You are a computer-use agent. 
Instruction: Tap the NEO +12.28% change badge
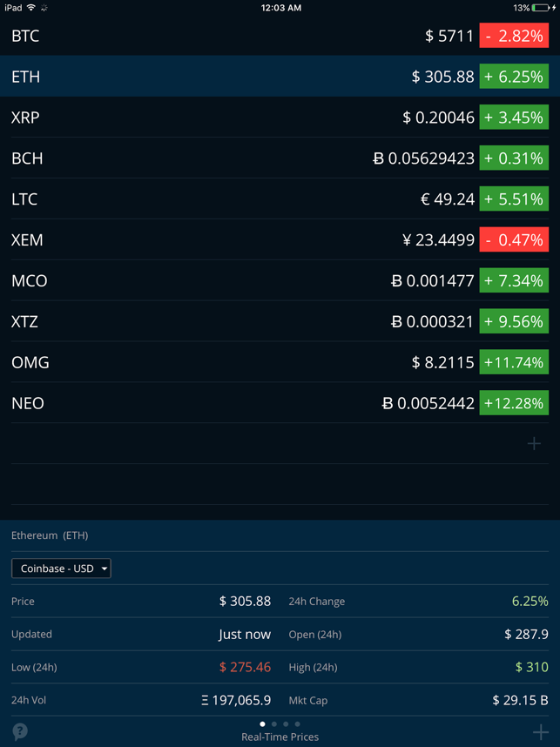tap(514, 403)
